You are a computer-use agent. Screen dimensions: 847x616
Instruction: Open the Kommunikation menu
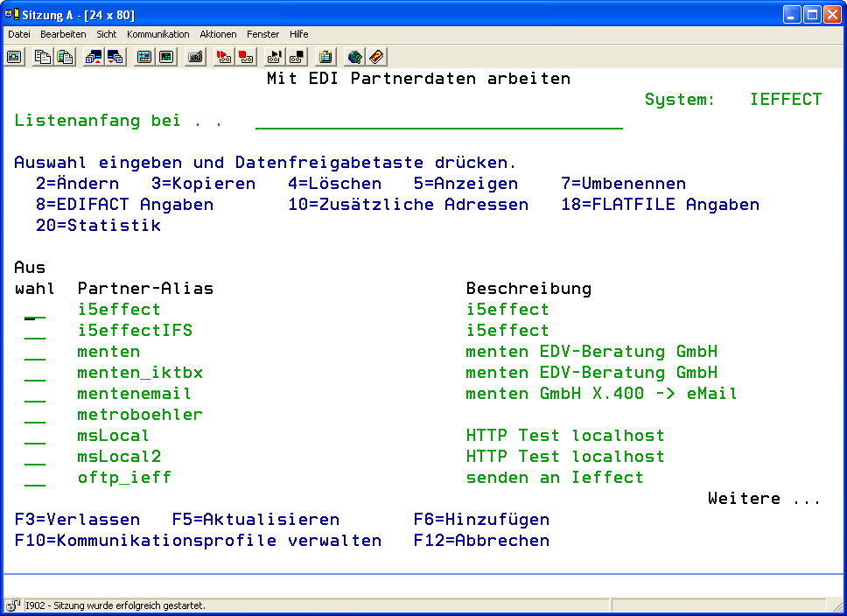click(x=157, y=34)
